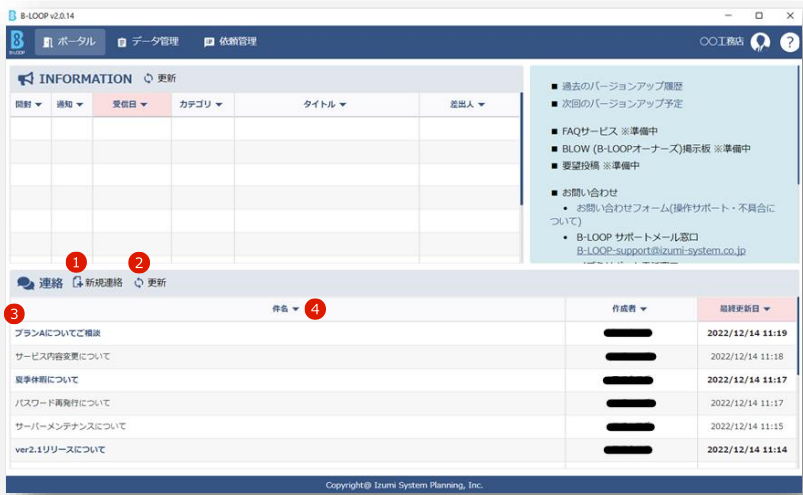Open the データ管理 tab
Screen dimensions: 803x495
click(x=147, y=42)
